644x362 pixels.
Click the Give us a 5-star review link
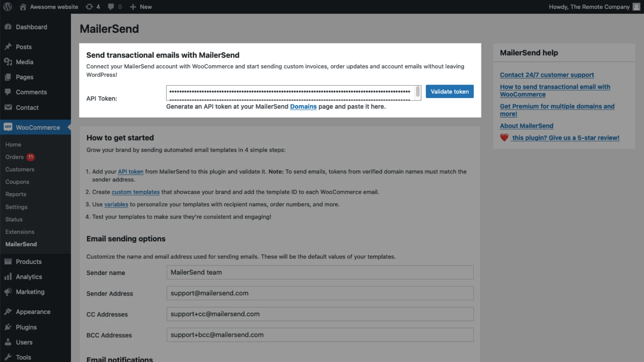(565, 137)
